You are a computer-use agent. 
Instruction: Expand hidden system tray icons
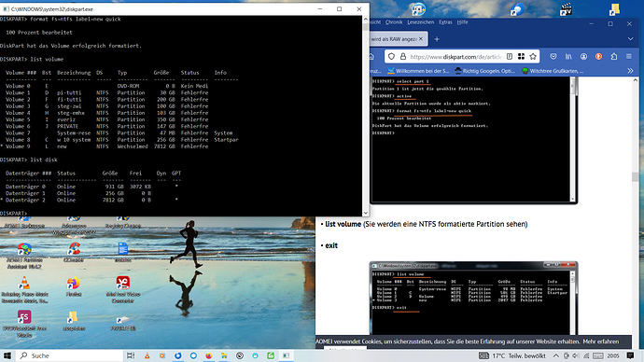click(556, 355)
